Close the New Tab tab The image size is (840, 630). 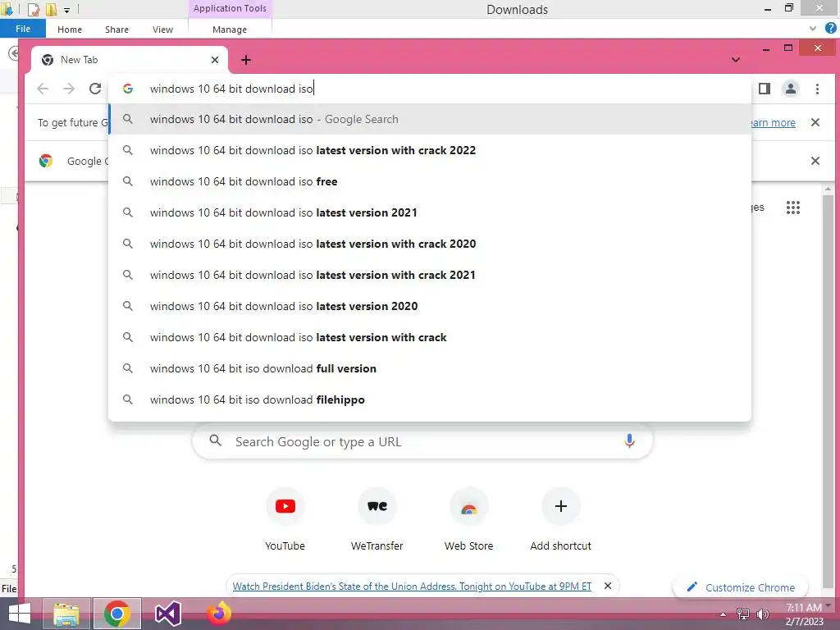[x=215, y=60]
